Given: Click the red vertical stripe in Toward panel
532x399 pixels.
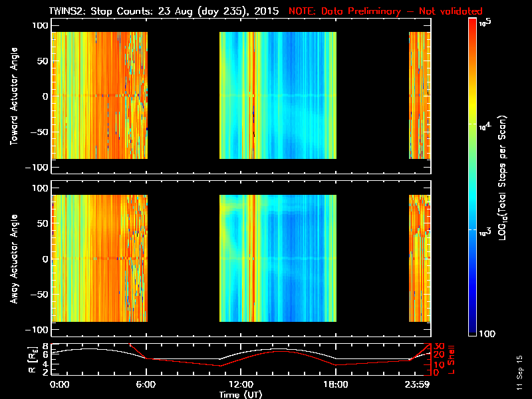Looking at the screenshot, I should tap(253, 95).
